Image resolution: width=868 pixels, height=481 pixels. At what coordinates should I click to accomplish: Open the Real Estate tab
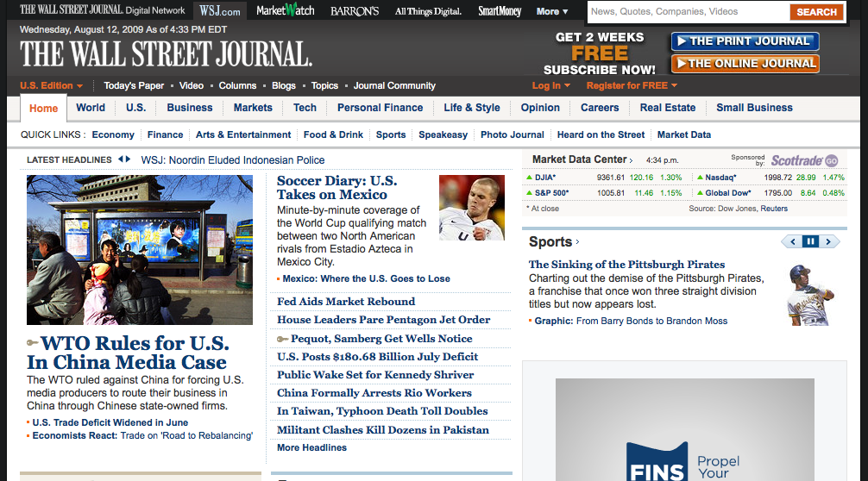tap(668, 108)
